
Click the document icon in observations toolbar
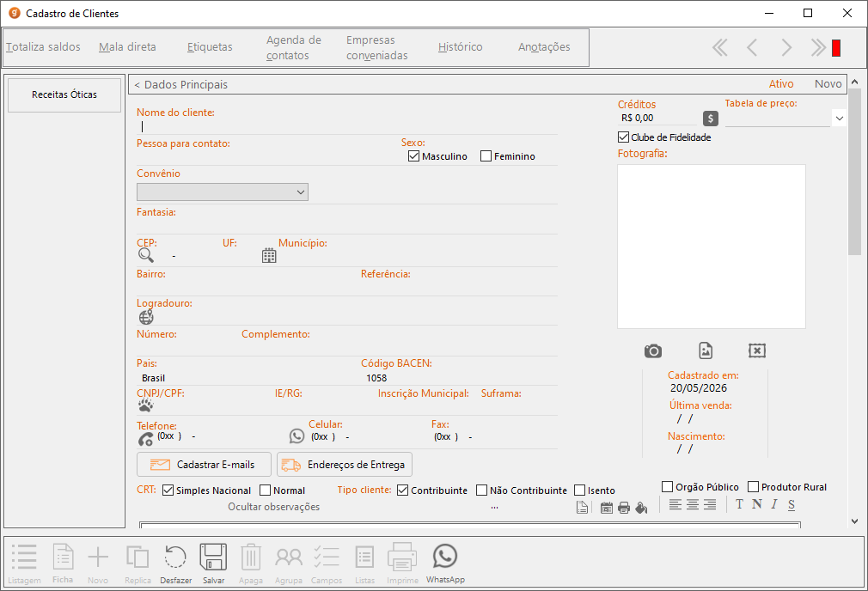tap(582, 507)
